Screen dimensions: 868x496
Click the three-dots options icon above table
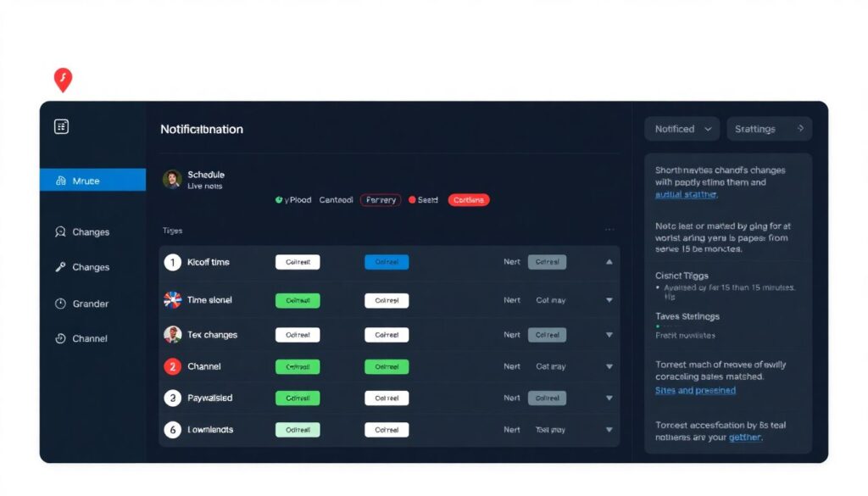pyautogui.click(x=609, y=230)
